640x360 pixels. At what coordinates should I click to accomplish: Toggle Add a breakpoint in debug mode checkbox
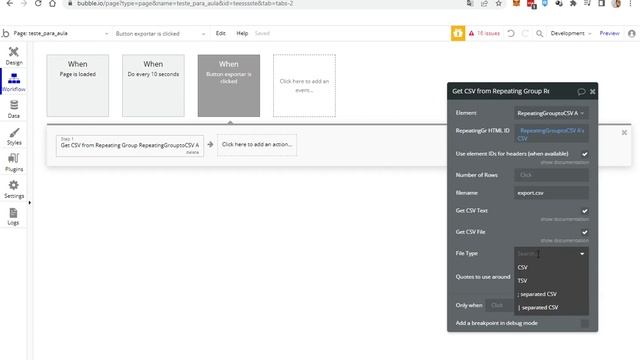tap(584, 323)
